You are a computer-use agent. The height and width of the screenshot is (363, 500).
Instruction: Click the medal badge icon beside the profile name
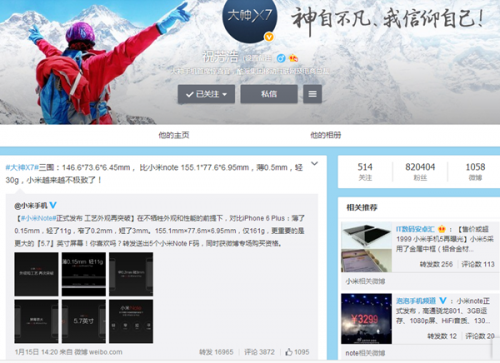(294, 58)
